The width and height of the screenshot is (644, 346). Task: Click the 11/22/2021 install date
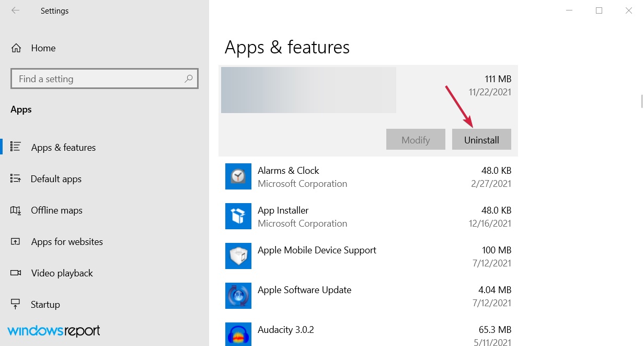pos(490,92)
